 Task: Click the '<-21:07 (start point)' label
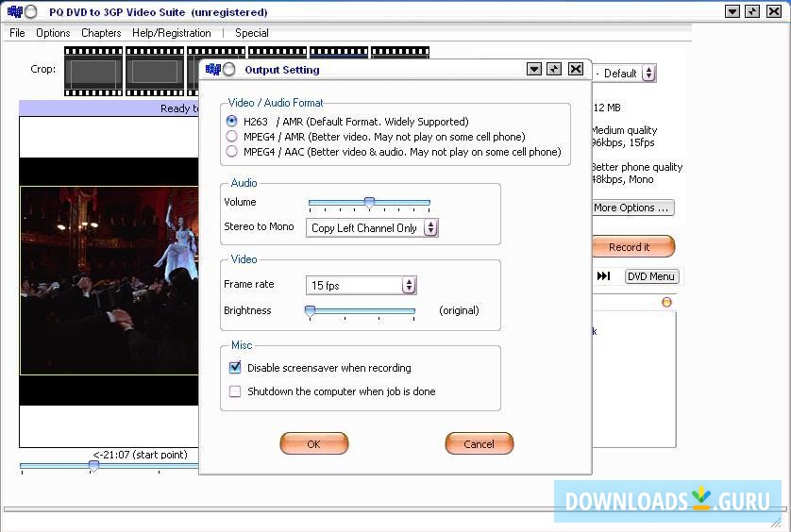click(141, 455)
